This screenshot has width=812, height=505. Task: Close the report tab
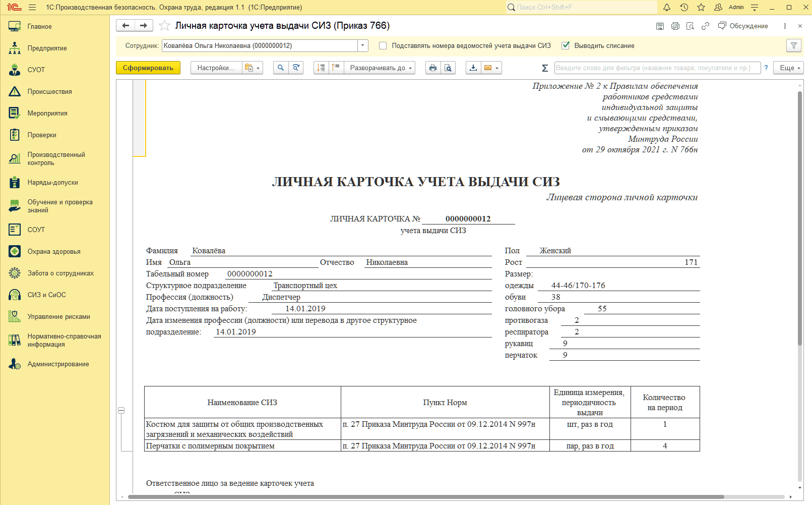pyautogui.click(x=800, y=26)
